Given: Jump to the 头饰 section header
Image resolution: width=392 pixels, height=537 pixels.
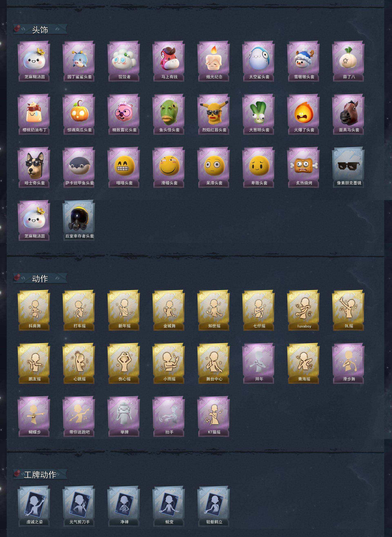Looking at the screenshot, I should click(x=40, y=30).
